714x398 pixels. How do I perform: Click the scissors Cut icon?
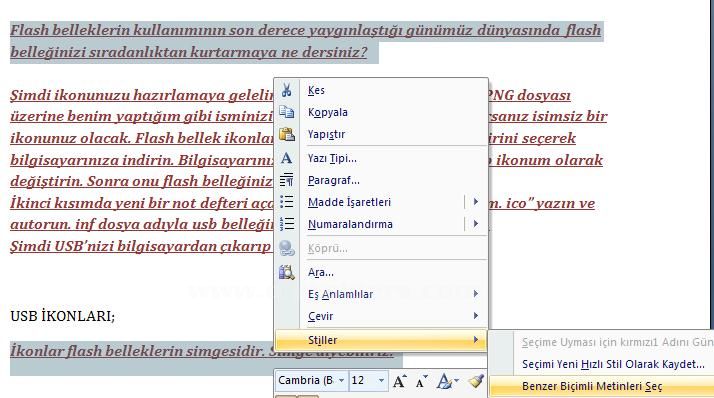[x=286, y=90]
